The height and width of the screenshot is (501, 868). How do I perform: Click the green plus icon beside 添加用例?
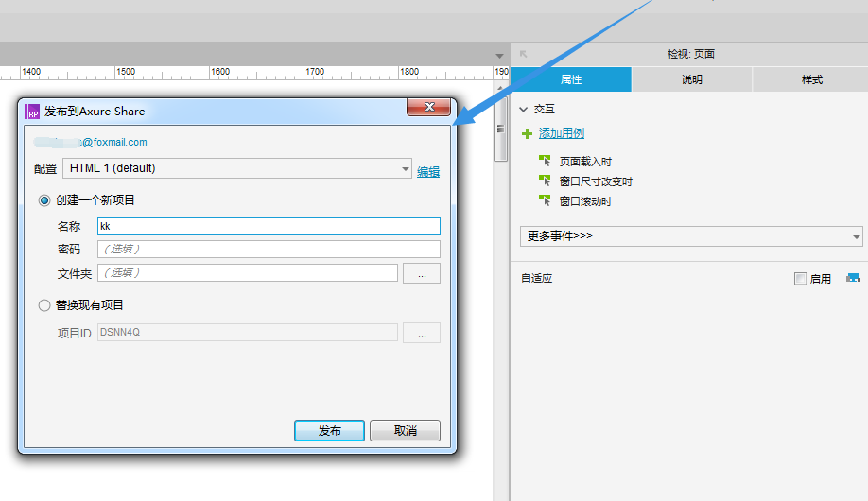(527, 133)
